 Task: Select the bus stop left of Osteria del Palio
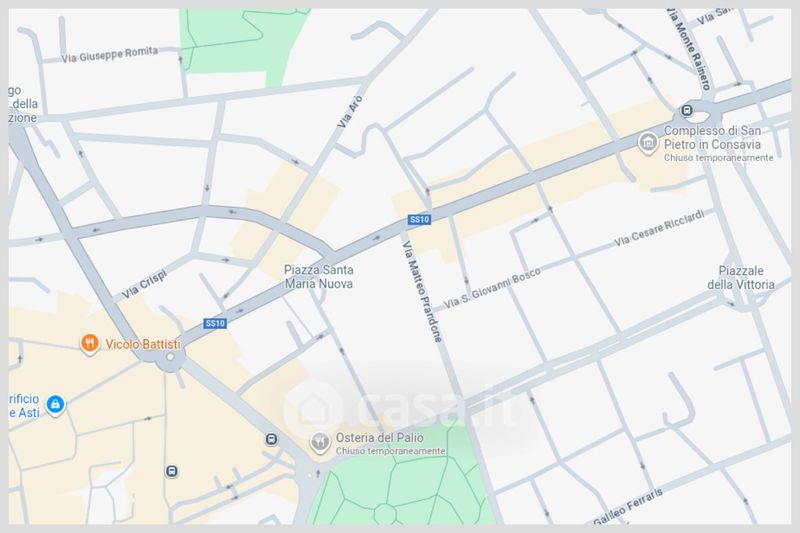click(271, 439)
